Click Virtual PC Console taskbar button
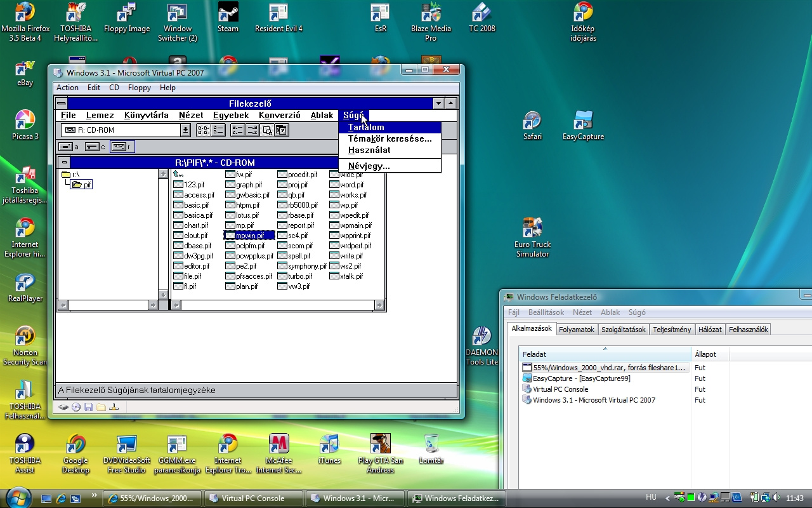 pyautogui.click(x=253, y=498)
